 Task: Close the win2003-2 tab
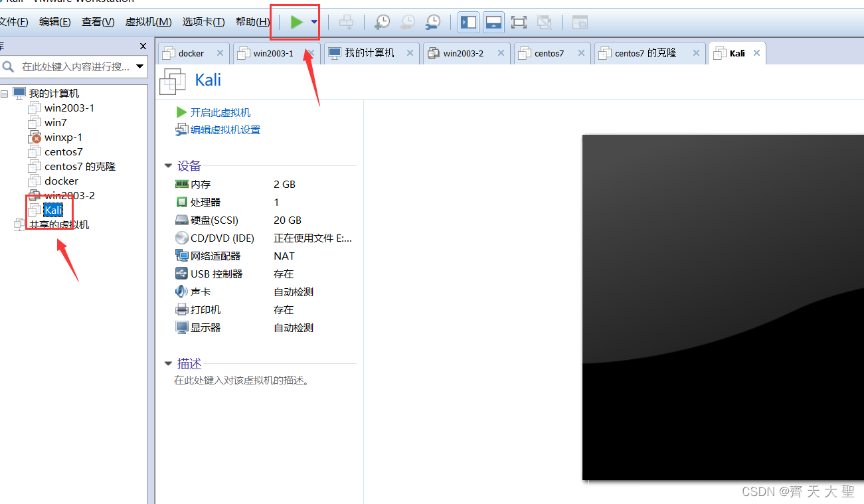(501, 53)
